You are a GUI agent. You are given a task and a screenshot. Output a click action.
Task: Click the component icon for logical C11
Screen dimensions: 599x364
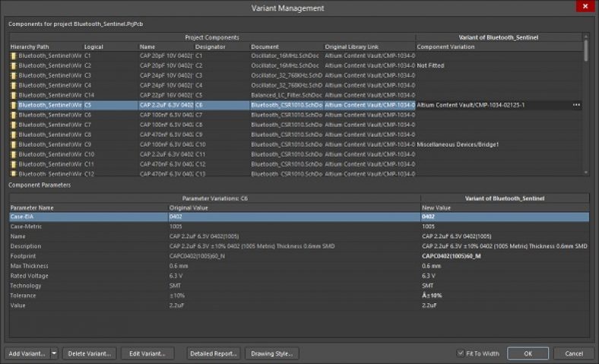(14, 164)
